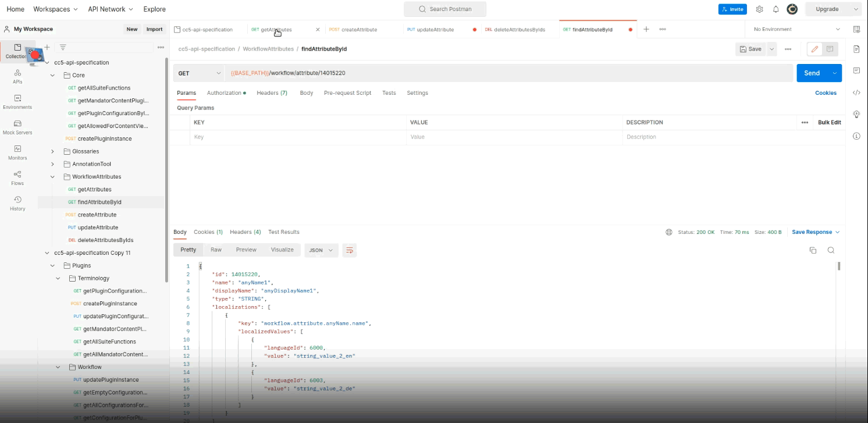Switch response view to Preview

(x=246, y=250)
